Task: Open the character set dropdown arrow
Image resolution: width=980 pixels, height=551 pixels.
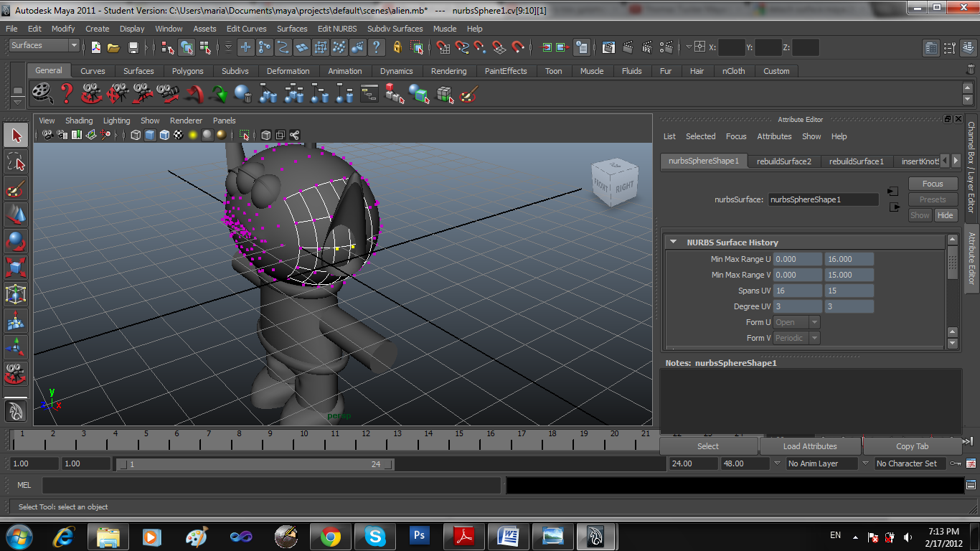Action: [x=866, y=463]
